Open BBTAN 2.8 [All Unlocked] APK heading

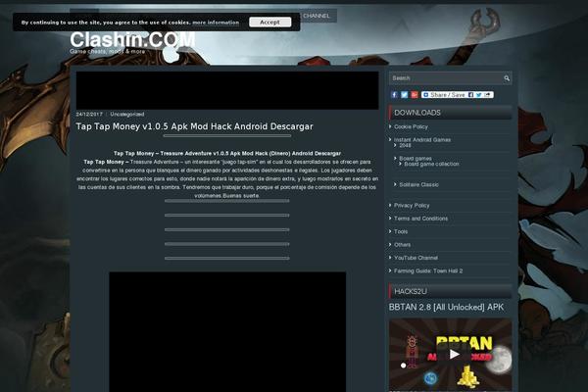pos(446,307)
